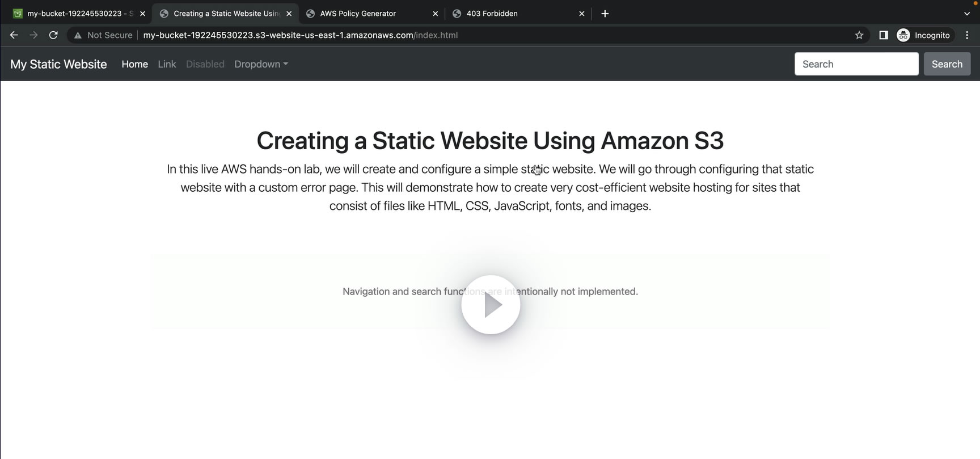980x459 pixels.
Task: Expand the Dropdown nav menu
Action: coord(261,64)
